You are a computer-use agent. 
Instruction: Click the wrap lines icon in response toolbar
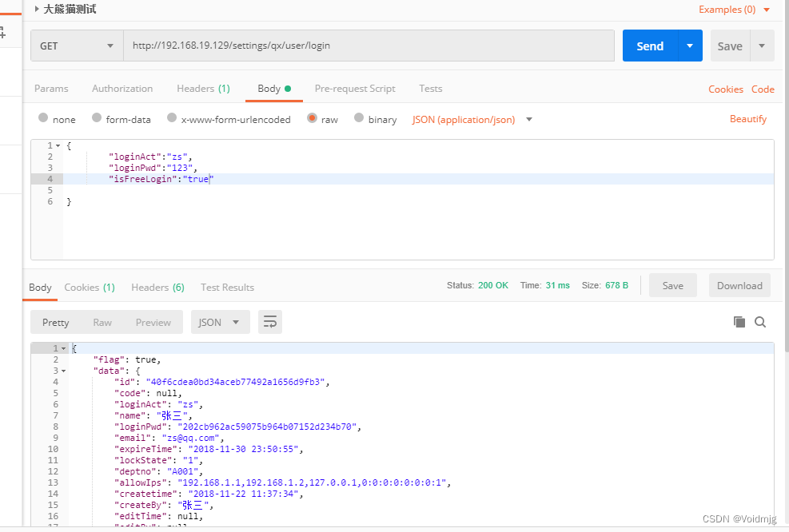(x=270, y=322)
